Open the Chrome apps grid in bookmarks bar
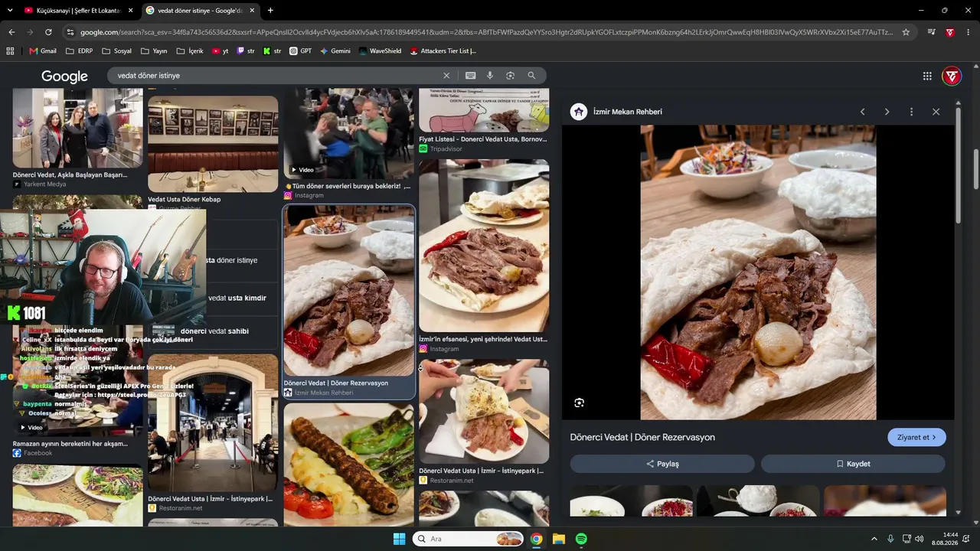Screen dimensions: 980x551 tap(10, 51)
